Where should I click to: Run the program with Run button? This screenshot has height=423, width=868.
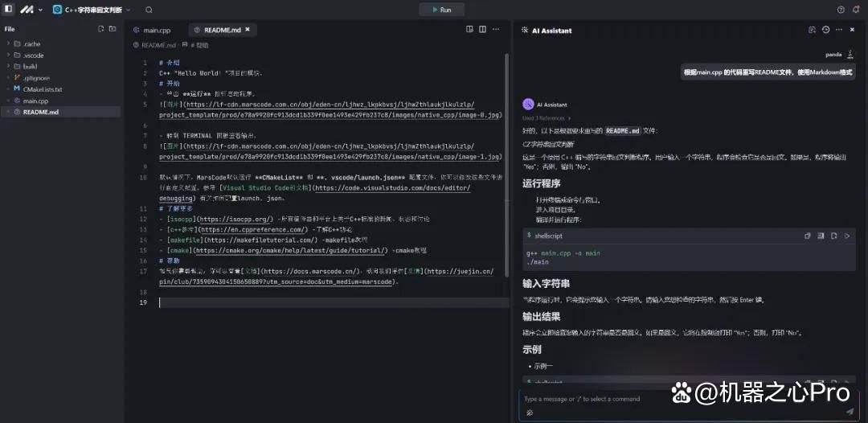tap(441, 10)
